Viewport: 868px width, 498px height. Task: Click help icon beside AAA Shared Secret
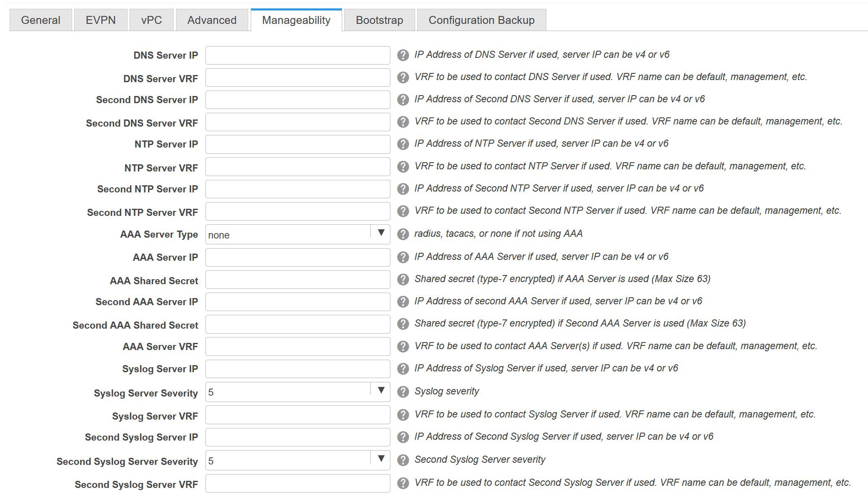(403, 280)
